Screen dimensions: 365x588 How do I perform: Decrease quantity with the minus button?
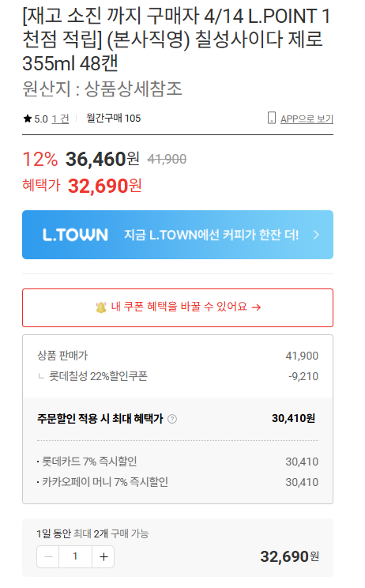pos(48,557)
